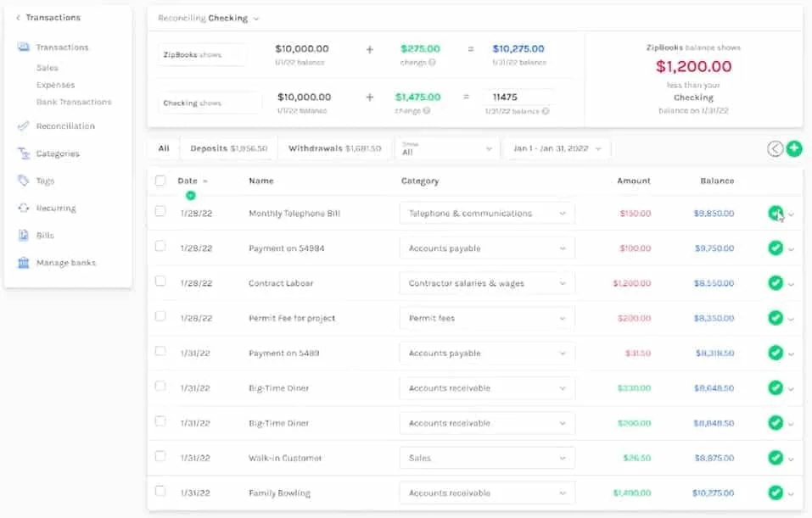Select the All filter tab
Image resolution: width=812 pixels, height=518 pixels.
(164, 148)
